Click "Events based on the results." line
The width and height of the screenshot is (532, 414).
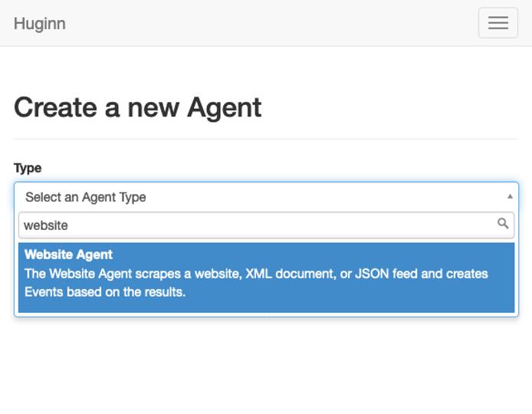(x=105, y=292)
